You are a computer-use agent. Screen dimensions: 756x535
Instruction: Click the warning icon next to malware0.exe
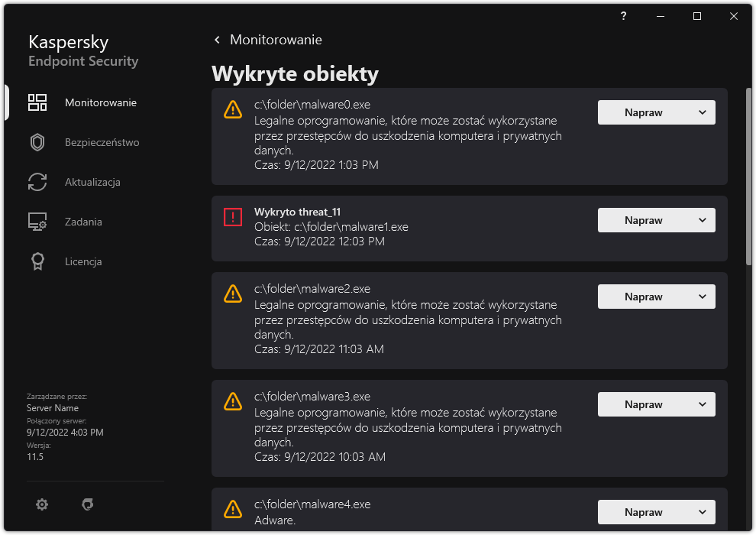coord(233,109)
